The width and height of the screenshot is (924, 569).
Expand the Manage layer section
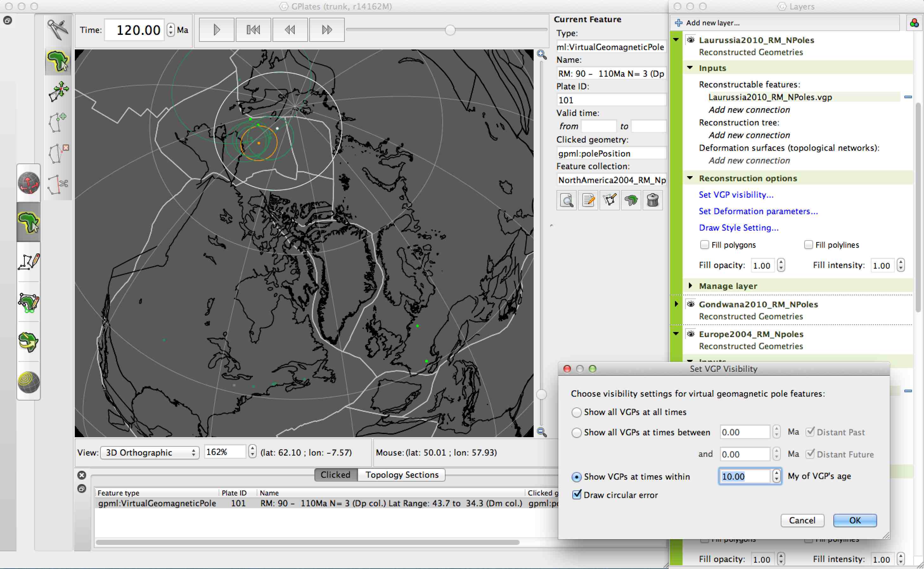coord(690,286)
